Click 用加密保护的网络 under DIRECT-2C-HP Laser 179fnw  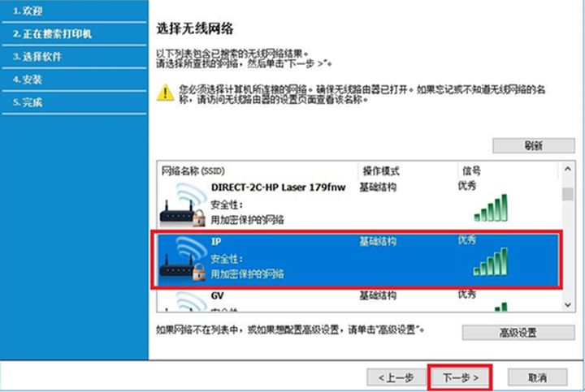(x=247, y=220)
